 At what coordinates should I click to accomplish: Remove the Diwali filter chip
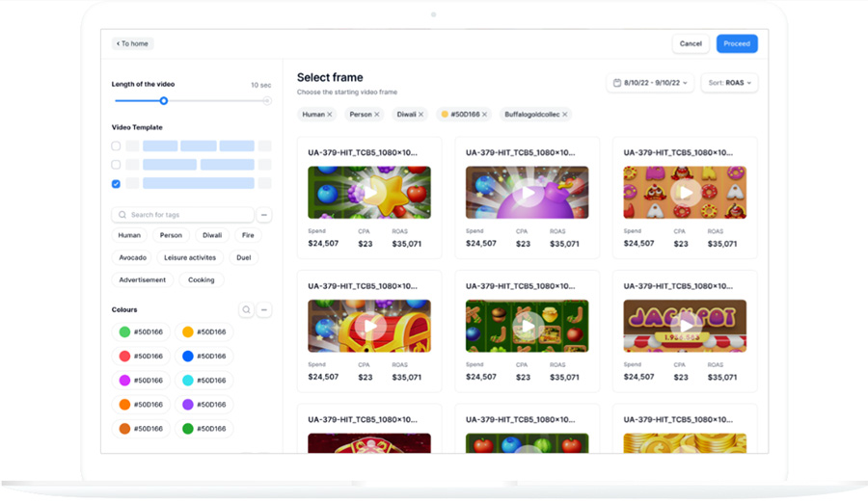click(420, 115)
